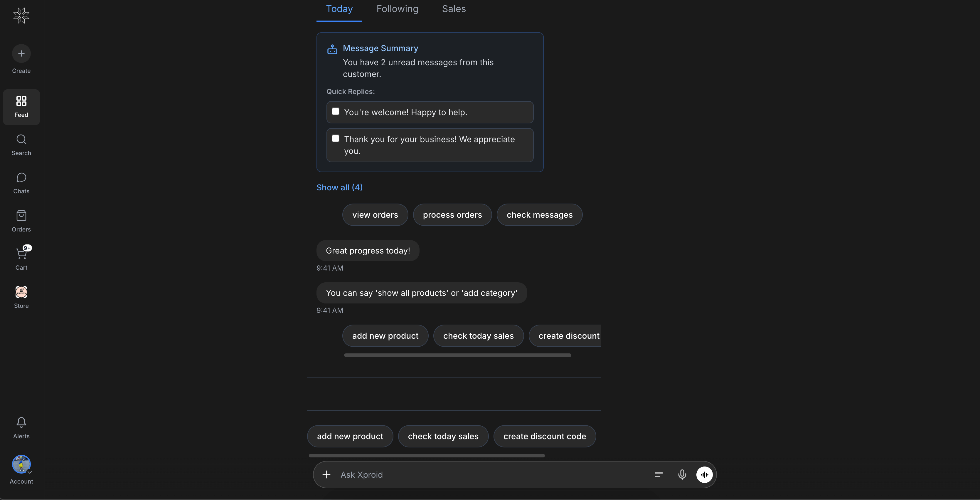Check the 'You're welcome! Happy to help.' quick reply

pos(336,111)
